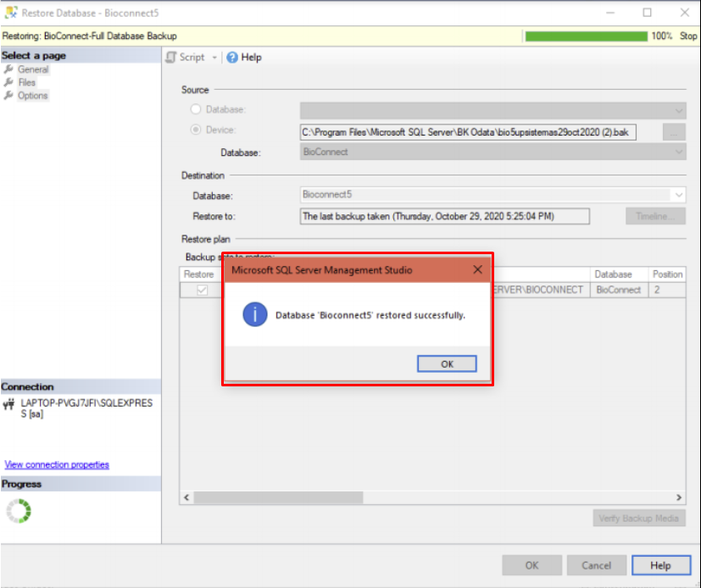Click the horizontal scrollbar left arrow

pyautogui.click(x=186, y=497)
